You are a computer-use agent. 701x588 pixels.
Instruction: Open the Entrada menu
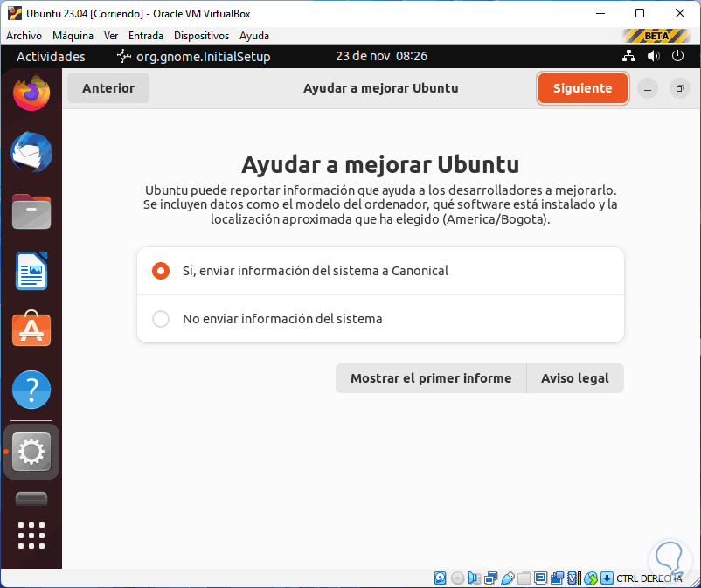point(146,36)
